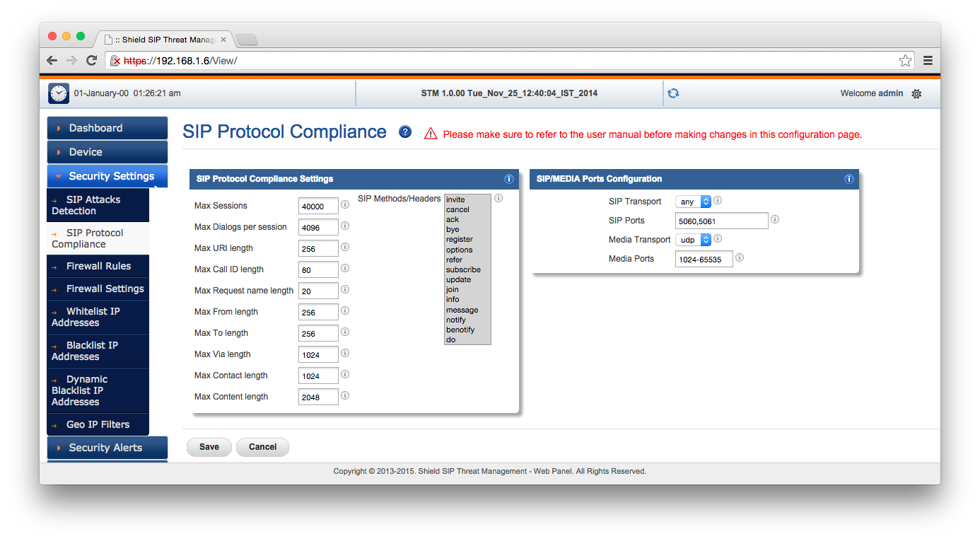The height and width of the screenshot is (541, 980).
Task: Select Whitelist IP Addresses menu item
Action: (x=93, y=317)
